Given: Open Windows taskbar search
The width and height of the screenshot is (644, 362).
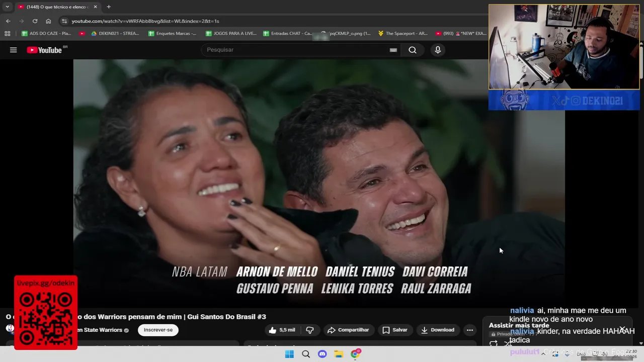Looking at the screenshot, I should click(306, 354).
